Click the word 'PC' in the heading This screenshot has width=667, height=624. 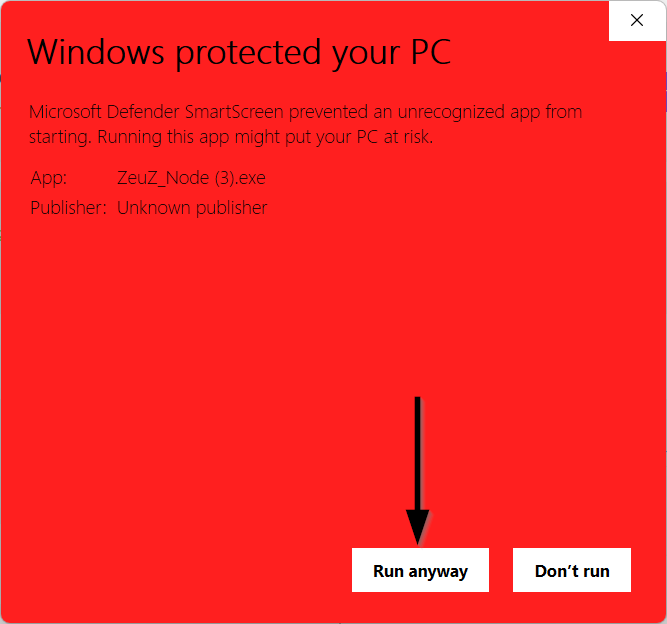[431, 52]
